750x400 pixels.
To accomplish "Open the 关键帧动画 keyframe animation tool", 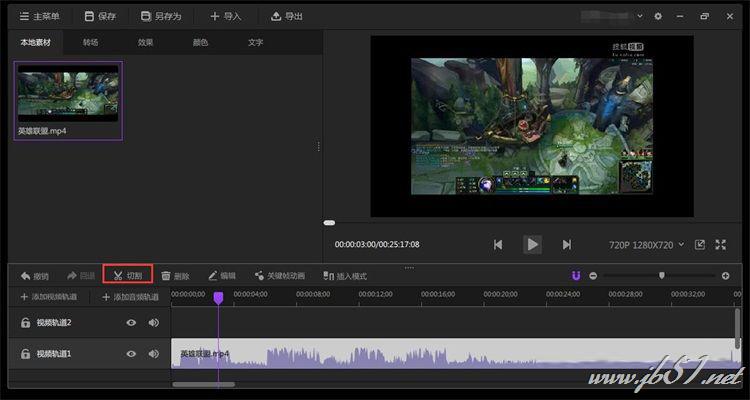I will (279, 275).
